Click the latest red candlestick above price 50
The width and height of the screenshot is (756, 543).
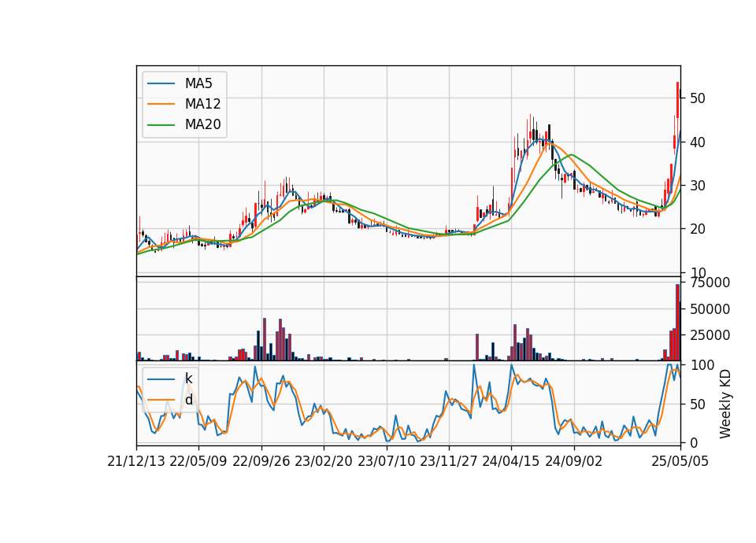click(677, 100)
